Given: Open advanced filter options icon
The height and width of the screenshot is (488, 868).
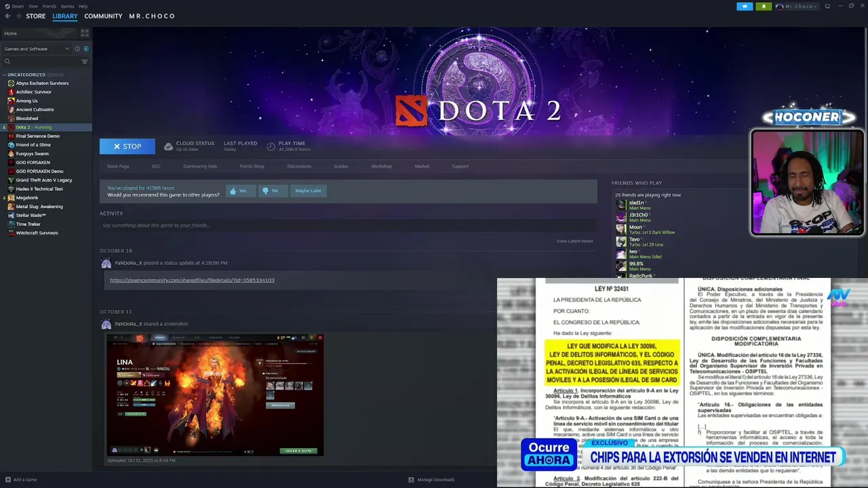Looking at the screenshot, I should point(85,62).
